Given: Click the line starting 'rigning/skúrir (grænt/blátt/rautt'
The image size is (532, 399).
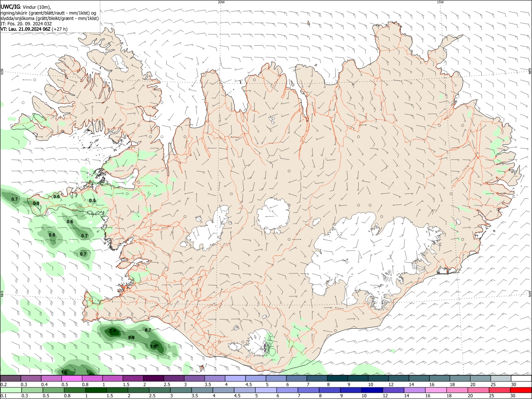Looking at the screenshot, I should pos(48,12).
